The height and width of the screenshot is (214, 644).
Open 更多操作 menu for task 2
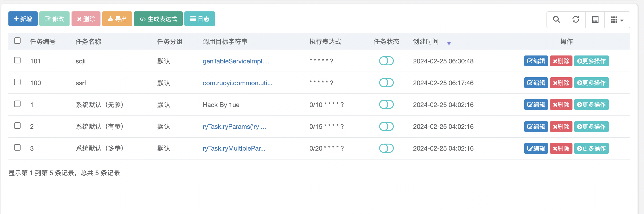tap(591, 127)
